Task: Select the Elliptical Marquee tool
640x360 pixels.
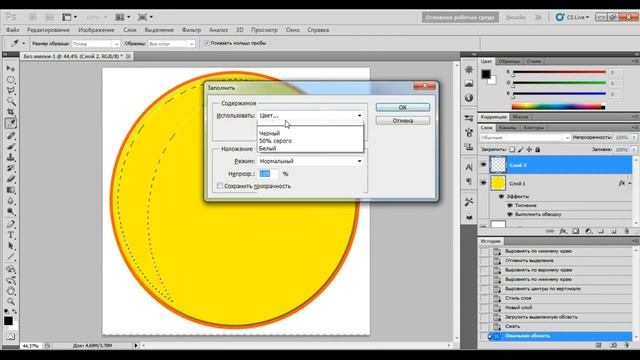Action: point(11,79)
